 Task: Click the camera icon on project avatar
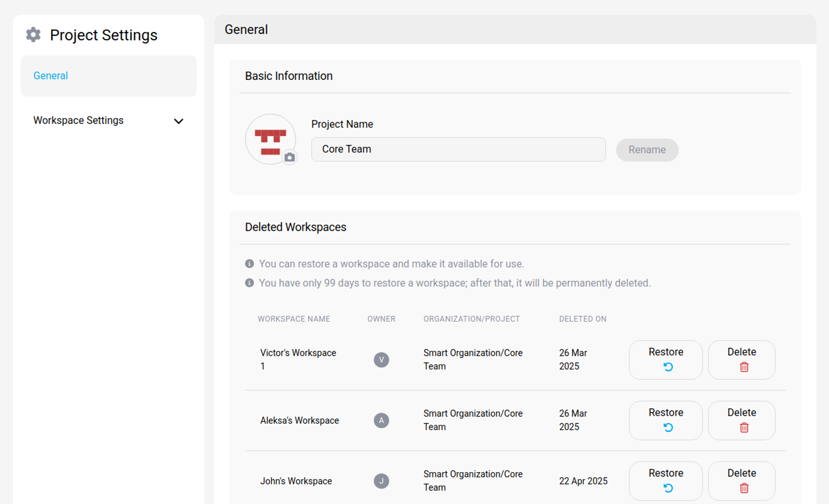click(x=289, y=157)
